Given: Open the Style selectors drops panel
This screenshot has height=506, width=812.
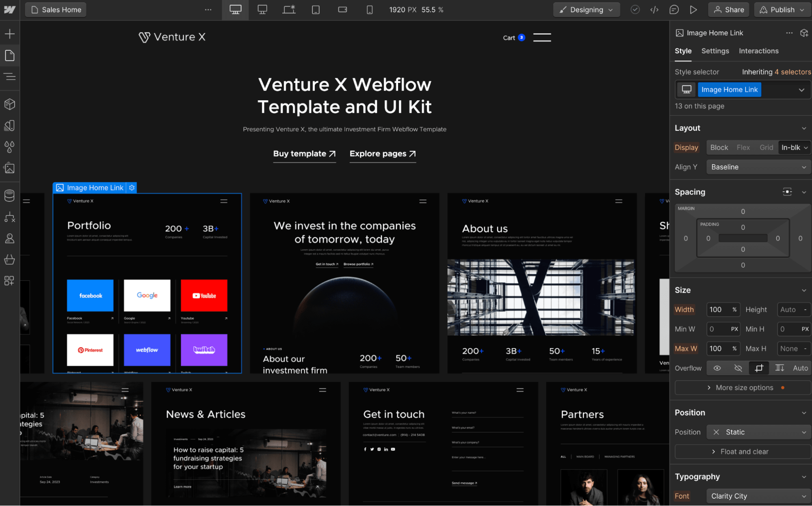Looking at the screenshot, I should click(10, 147).
